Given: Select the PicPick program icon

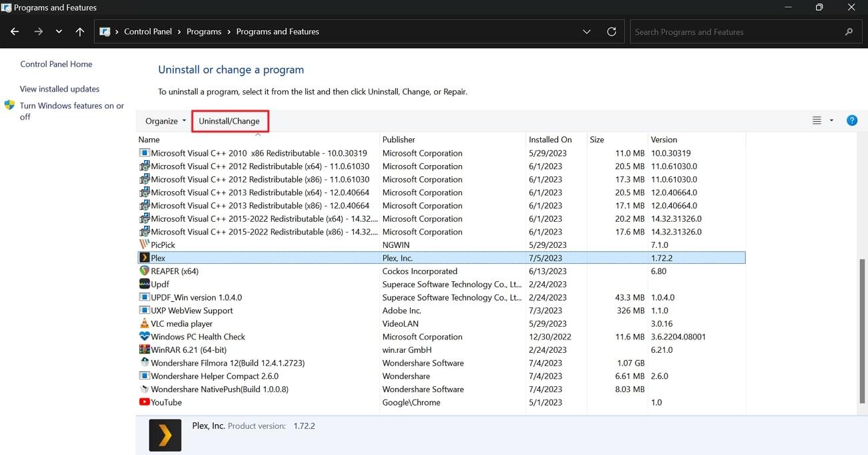Looking at the screenshot, I should click(x=144, y=245).
